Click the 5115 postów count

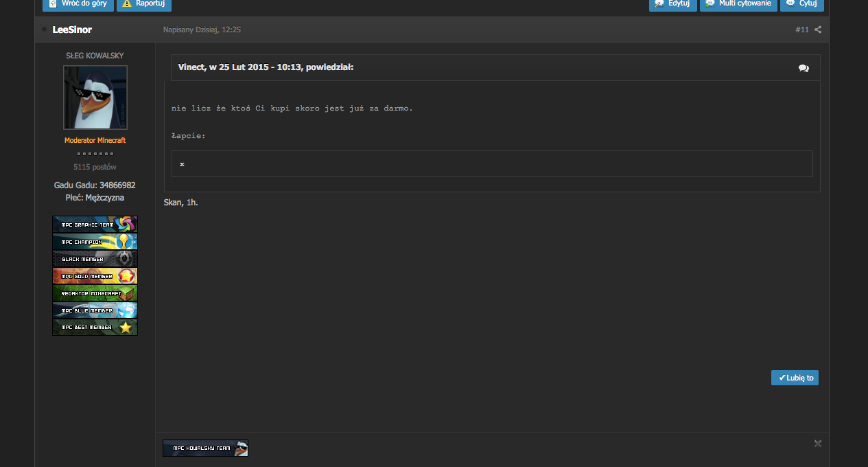[x=95, y=167]
